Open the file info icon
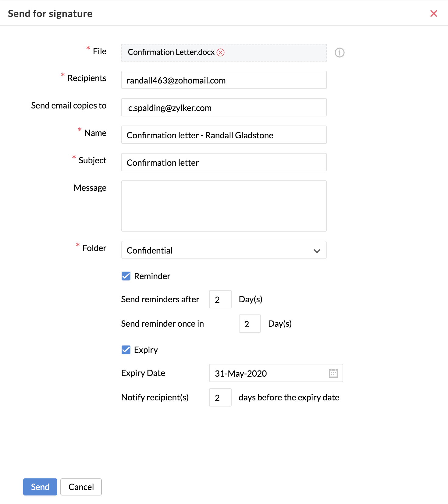This screenshot has width=448, height=504. click(340, 52)
